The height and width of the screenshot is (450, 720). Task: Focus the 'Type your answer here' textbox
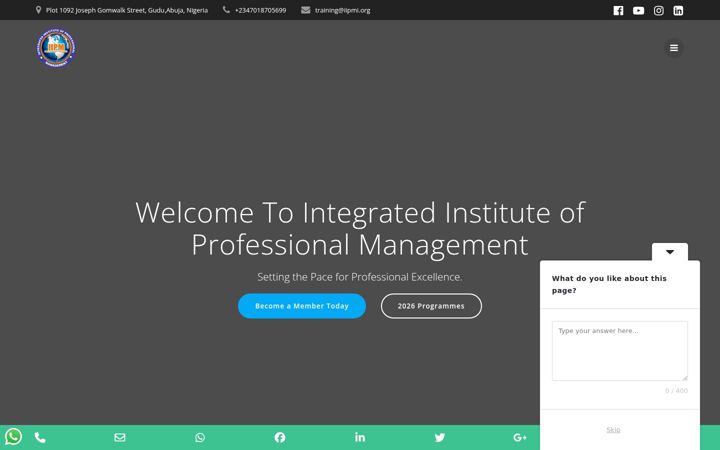click(619, 351)
